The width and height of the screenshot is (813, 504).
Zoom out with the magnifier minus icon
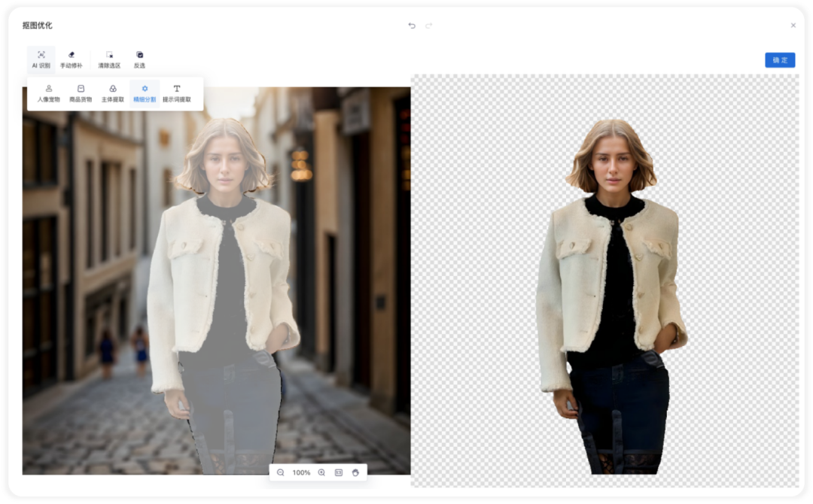pos(281,472)
